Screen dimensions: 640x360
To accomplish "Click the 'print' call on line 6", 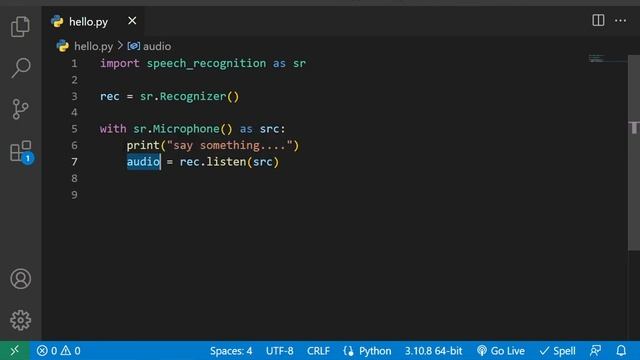I will [143, 146].
